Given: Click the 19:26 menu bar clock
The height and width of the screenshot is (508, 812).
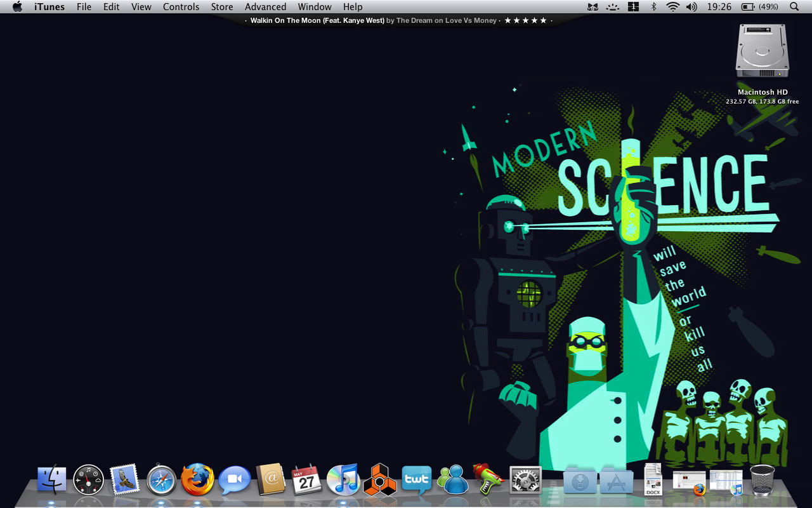Looking at the screenshot, I should 719,7.
